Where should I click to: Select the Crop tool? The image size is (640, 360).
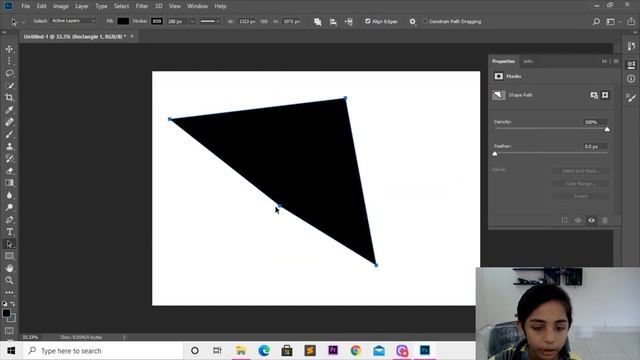9,98
